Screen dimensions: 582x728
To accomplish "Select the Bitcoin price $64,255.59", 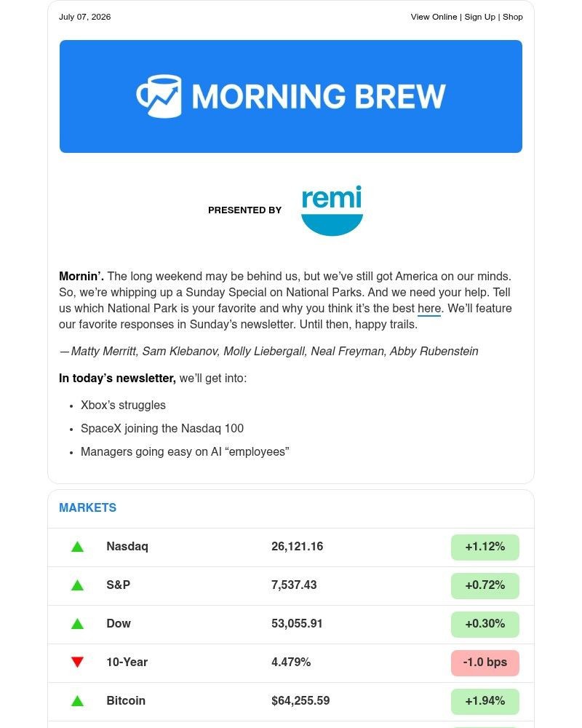I will (x=300, y=700).
